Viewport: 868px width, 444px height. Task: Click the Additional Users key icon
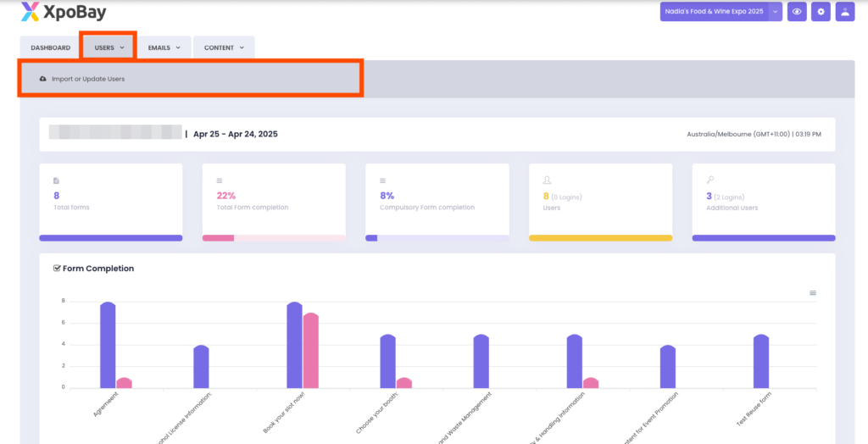pyautogui.click(x=709, y=180)
